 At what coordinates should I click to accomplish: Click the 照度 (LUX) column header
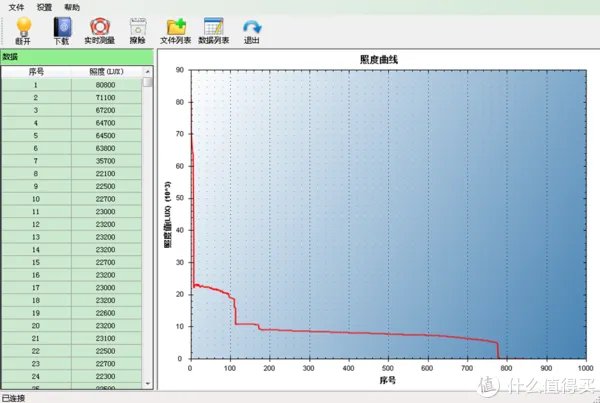(x=105, y=73)
